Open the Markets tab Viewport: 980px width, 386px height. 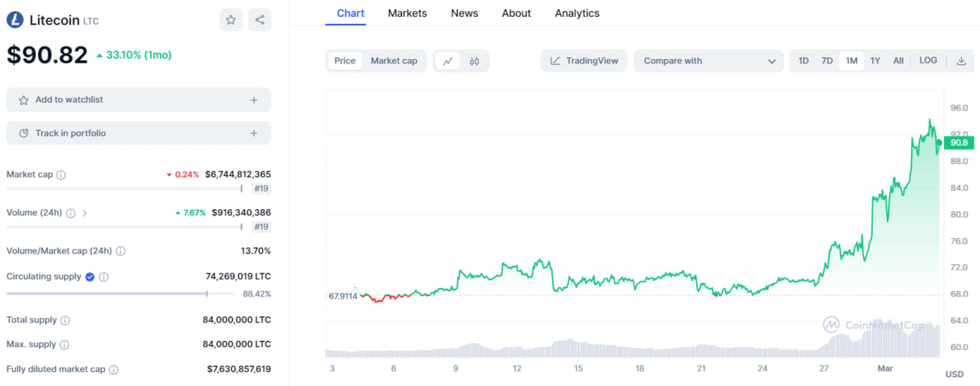[407, 13]
